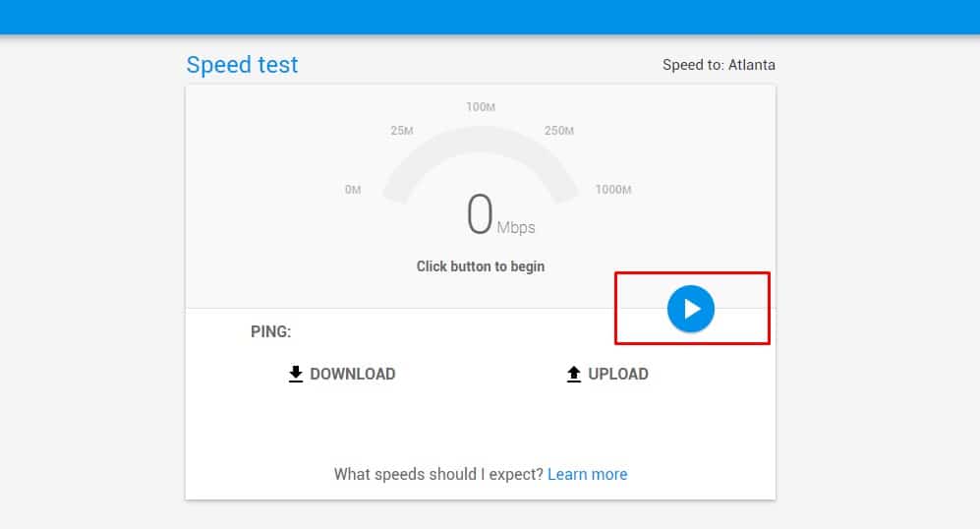Click the Speed test heading
The image size is (980, 529).
(x=242, y=65)
